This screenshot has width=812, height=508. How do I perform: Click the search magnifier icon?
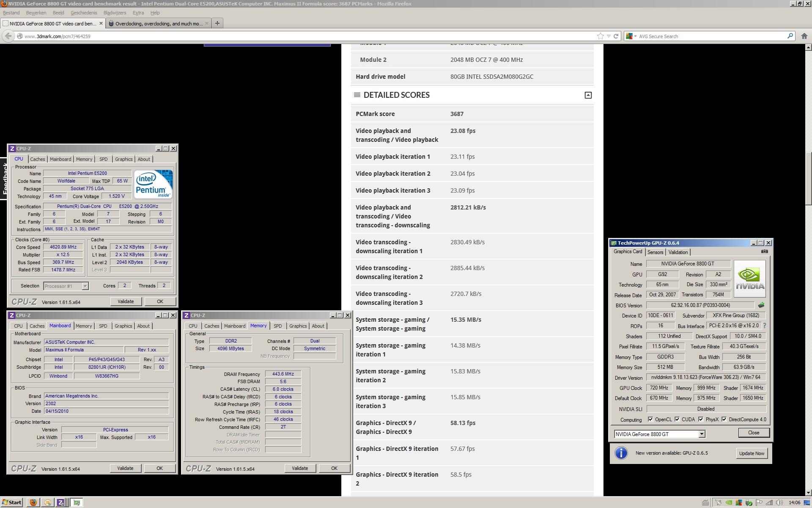click(x=790, y=36)
